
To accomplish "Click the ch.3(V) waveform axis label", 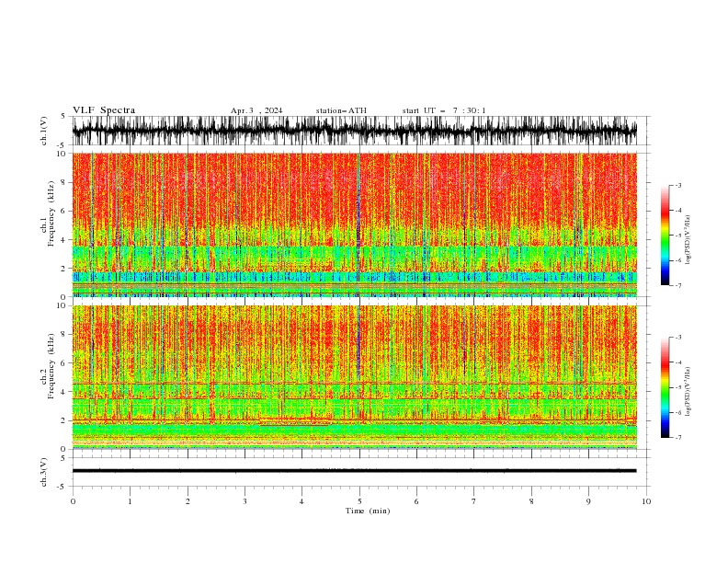I will click(x=44, y=472).
